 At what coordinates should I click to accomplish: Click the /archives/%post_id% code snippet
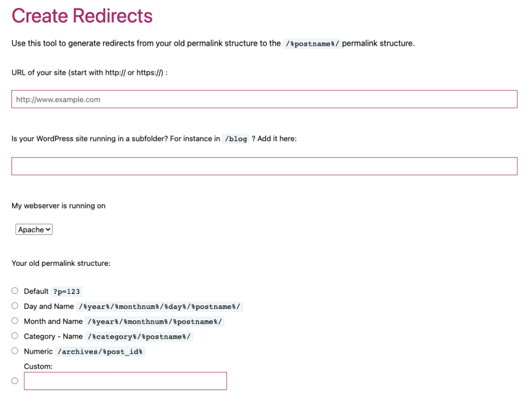tap(100, 352)
